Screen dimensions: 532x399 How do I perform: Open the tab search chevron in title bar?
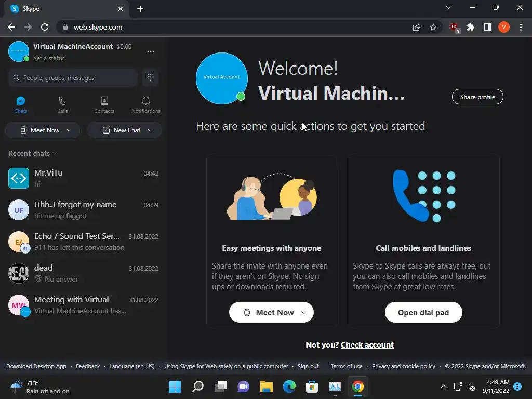click(448, 7)
